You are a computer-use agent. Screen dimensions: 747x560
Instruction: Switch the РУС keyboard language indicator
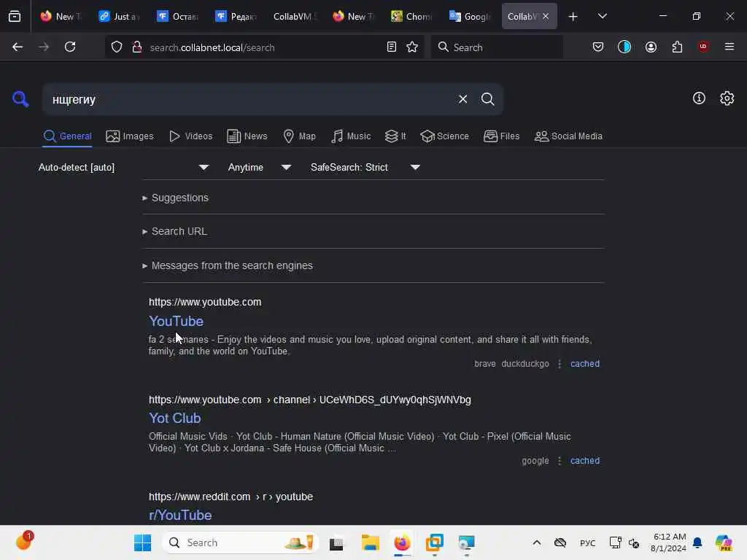pos(587,543)
